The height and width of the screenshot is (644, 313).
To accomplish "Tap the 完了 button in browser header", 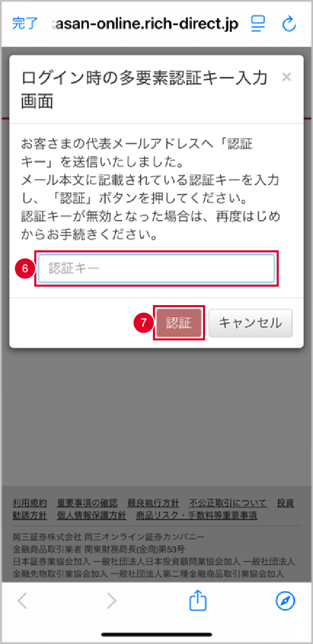I will tap(24, 24).
